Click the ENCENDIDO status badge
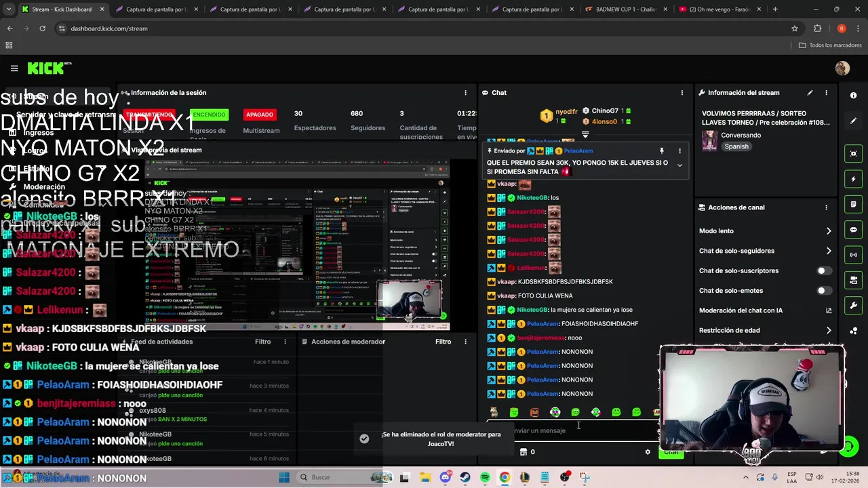Screen dimensions: 868x488 [209, 115]
